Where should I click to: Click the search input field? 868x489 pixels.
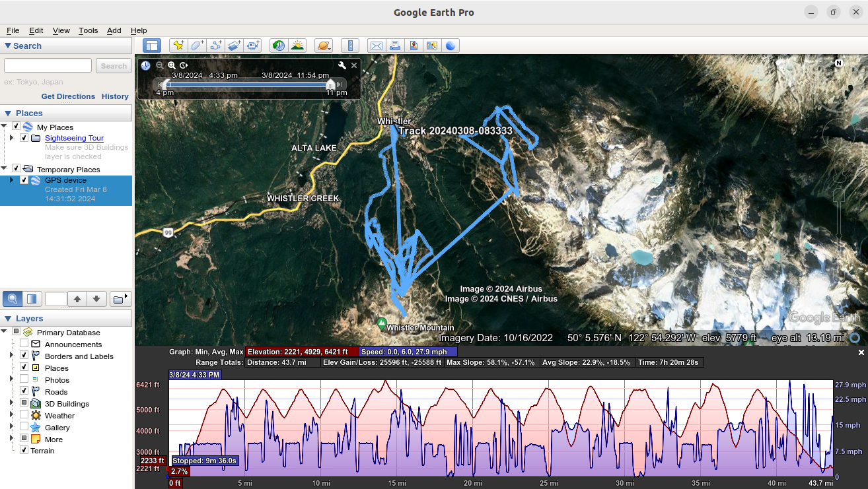(48, 65)
